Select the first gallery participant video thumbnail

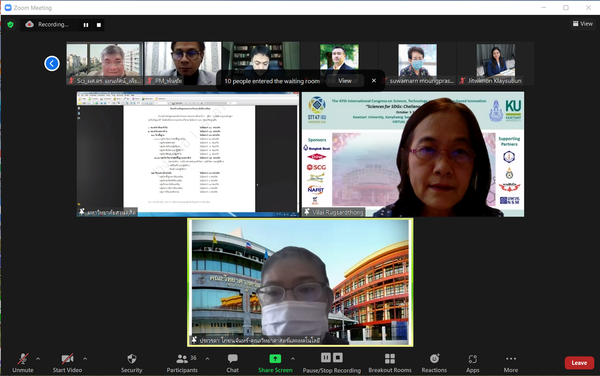point(104,63)
